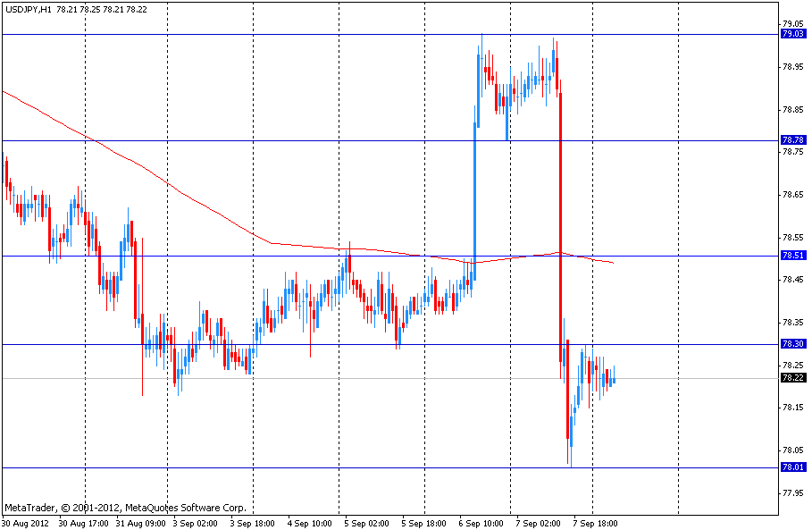Viewport: 812px width, 530px height.
Task: Click the 77.95 price scale value
Action: (793, 492)
